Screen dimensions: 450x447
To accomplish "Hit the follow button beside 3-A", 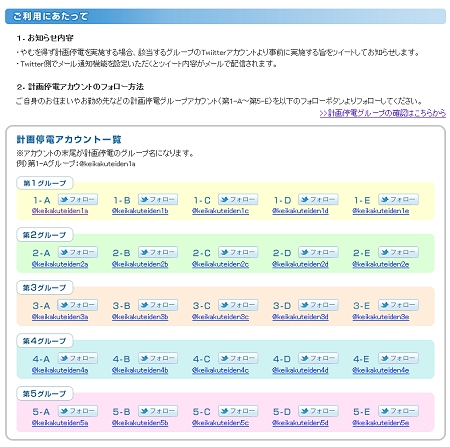I will (x=78, y=305).
